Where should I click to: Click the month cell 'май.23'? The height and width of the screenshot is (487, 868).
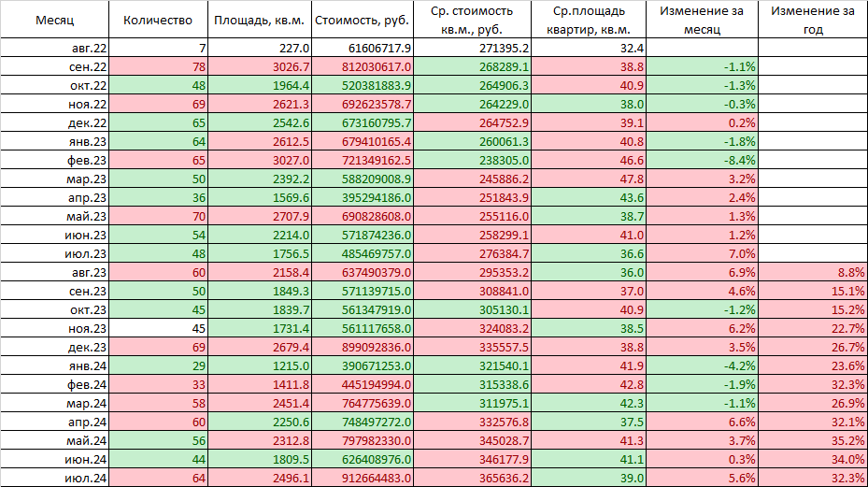55,216
